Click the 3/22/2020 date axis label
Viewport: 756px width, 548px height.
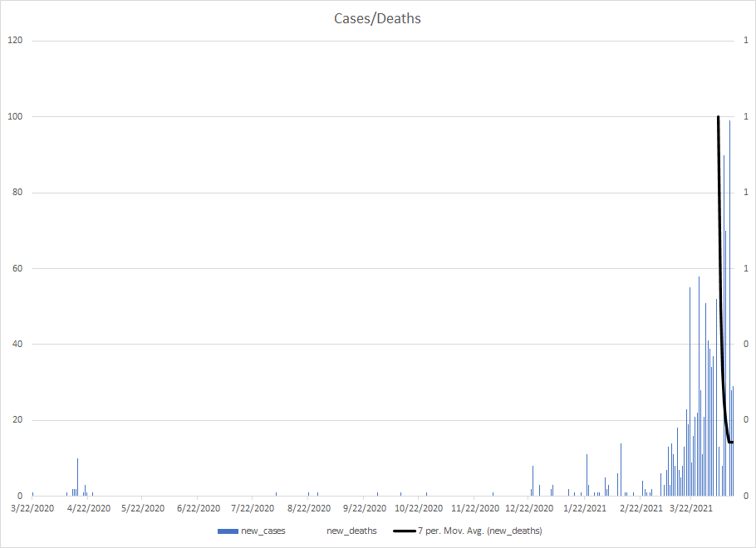(x=32, y=508)
